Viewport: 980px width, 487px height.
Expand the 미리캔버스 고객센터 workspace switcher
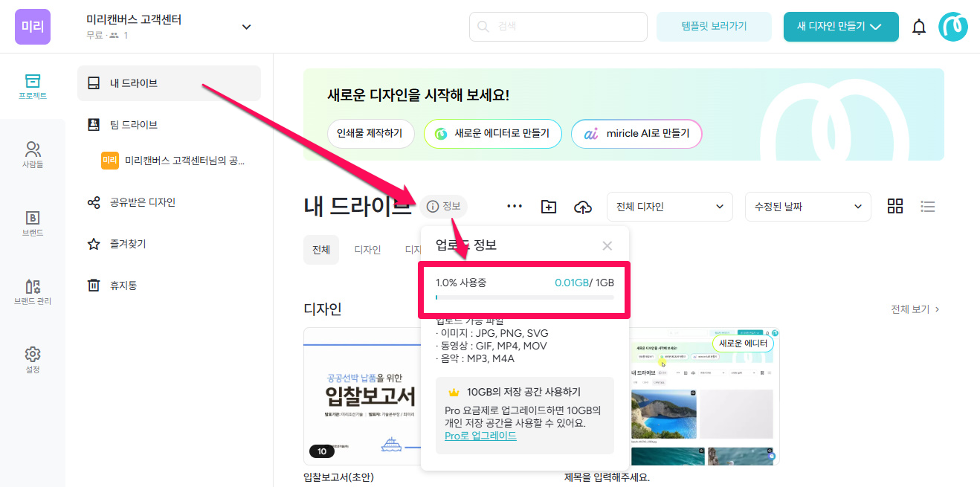point(246,28)
